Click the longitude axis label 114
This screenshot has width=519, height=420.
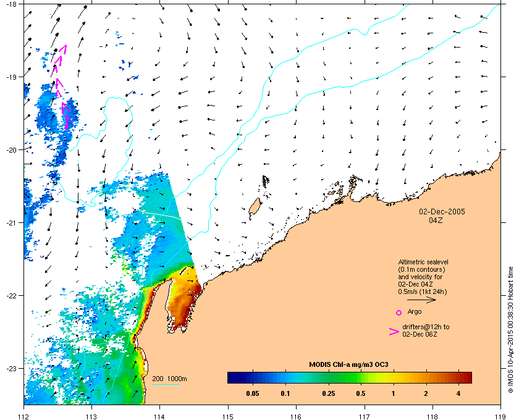coord(160,416)
